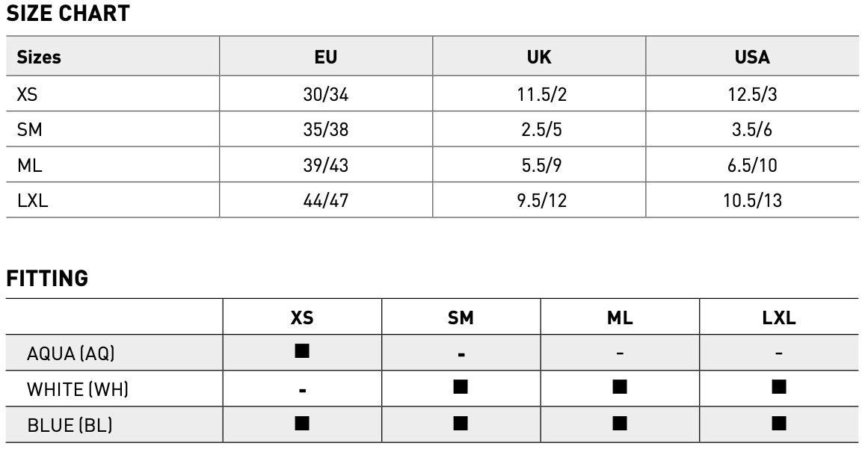
Task: Click the EU 39/43 cell
Action: [x=325, y=165]
